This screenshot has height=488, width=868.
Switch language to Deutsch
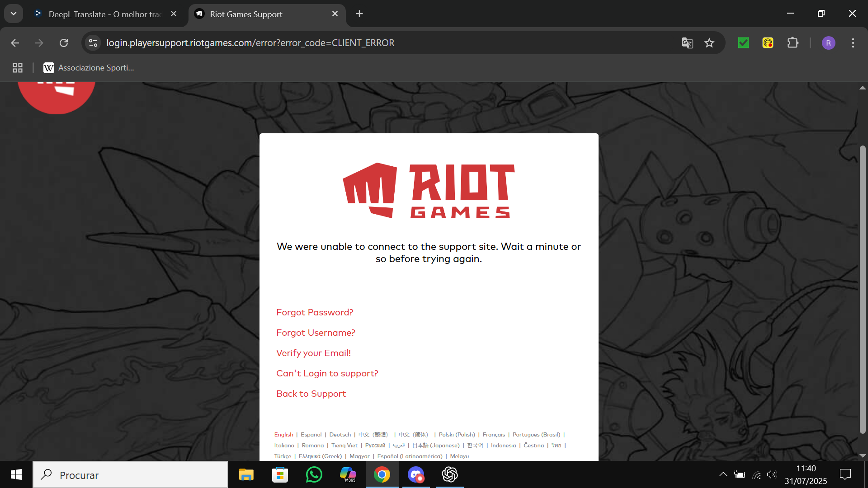pyautogui.click(x=340, y=435)
